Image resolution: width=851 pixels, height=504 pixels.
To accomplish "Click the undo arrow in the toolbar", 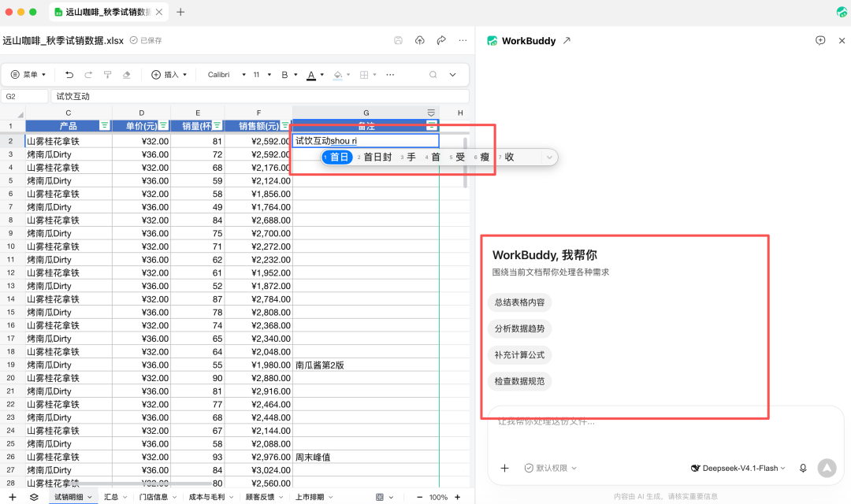I will [69, 75].
